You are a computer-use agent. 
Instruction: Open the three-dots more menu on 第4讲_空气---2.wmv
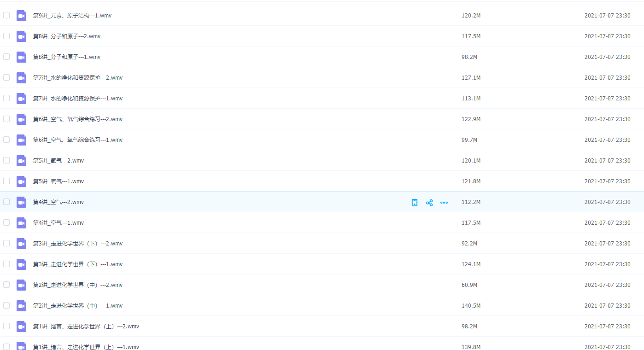click(444, 203)
